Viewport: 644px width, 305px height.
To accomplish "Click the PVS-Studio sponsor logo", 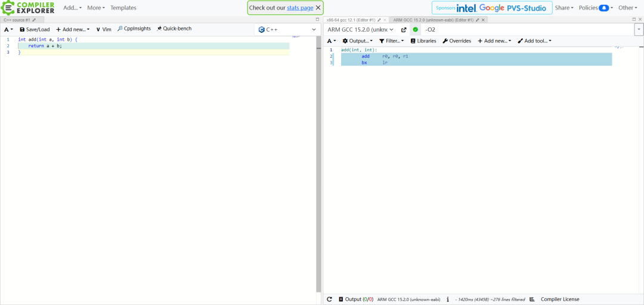I will click(x=527, y=8).
